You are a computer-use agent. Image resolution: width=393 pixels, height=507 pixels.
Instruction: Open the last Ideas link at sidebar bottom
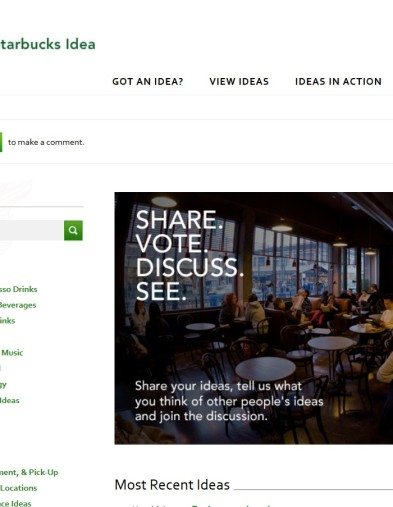click(x=16, y=503)
